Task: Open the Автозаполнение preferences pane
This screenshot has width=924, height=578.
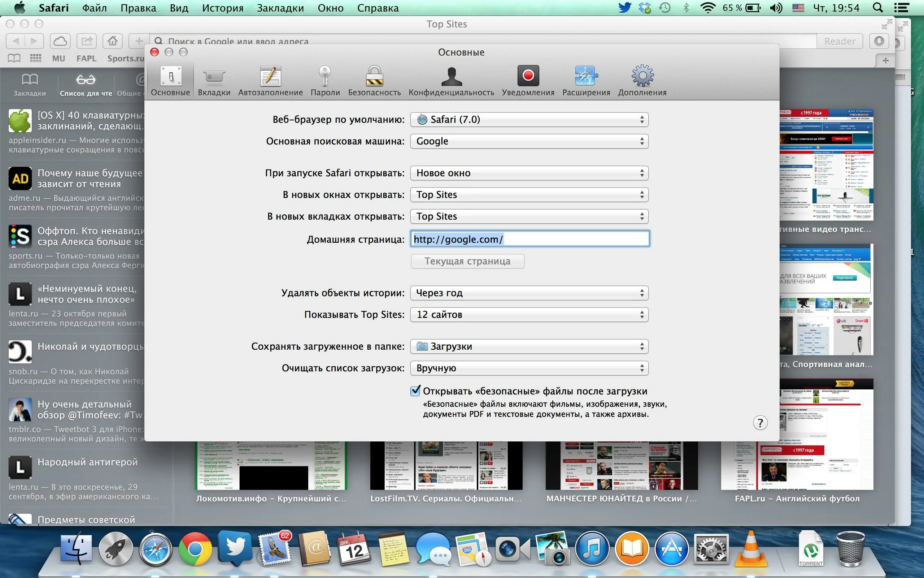Action: tap(270, 81)
